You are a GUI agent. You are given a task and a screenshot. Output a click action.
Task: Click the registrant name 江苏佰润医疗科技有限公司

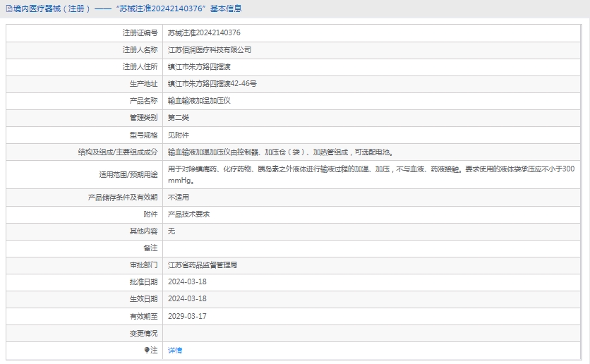(x=209, y=50)
